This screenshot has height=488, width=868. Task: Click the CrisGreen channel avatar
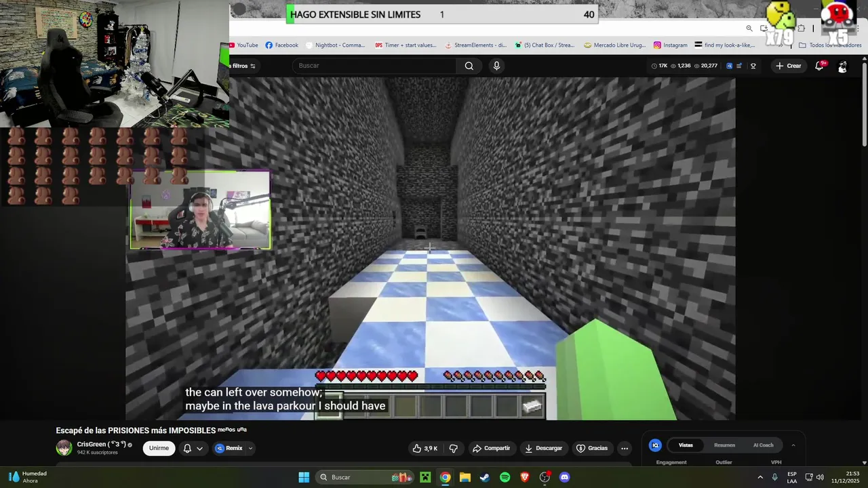(x=64, y=448)
